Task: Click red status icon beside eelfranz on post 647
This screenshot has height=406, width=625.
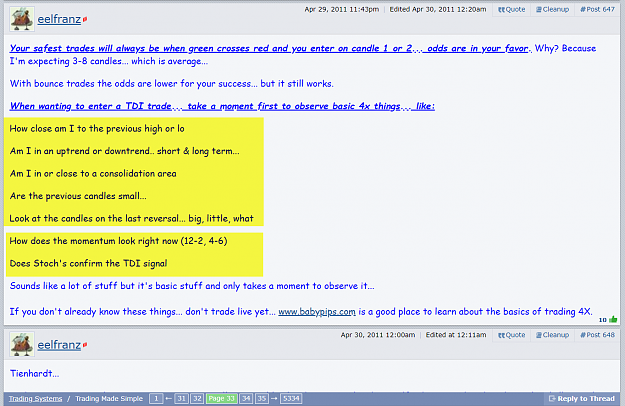Action: [85, 19]
